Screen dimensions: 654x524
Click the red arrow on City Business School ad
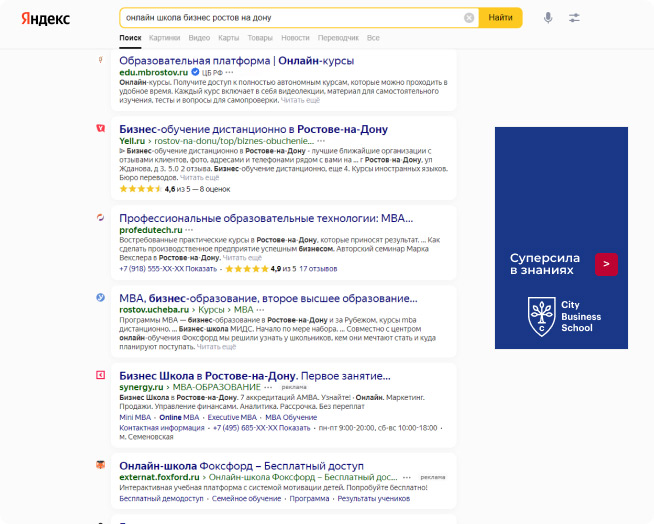tap(606, 264)
